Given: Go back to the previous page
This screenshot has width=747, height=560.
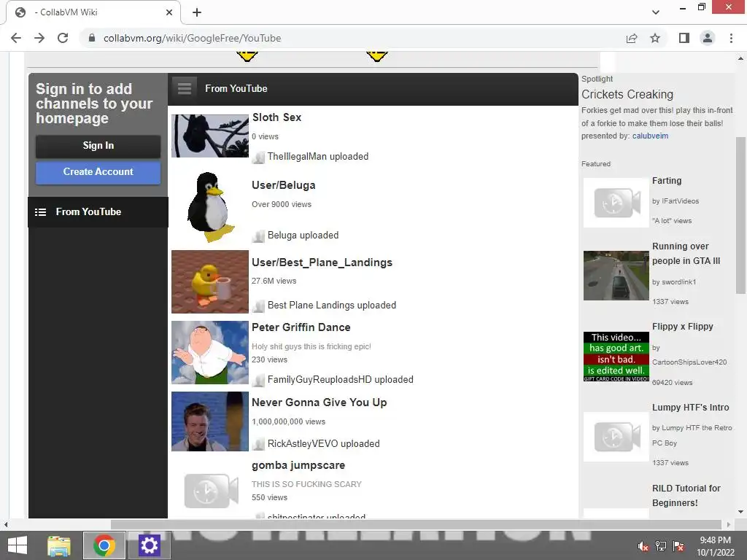Looking at the screenshot, I should (x=16, y=38).
